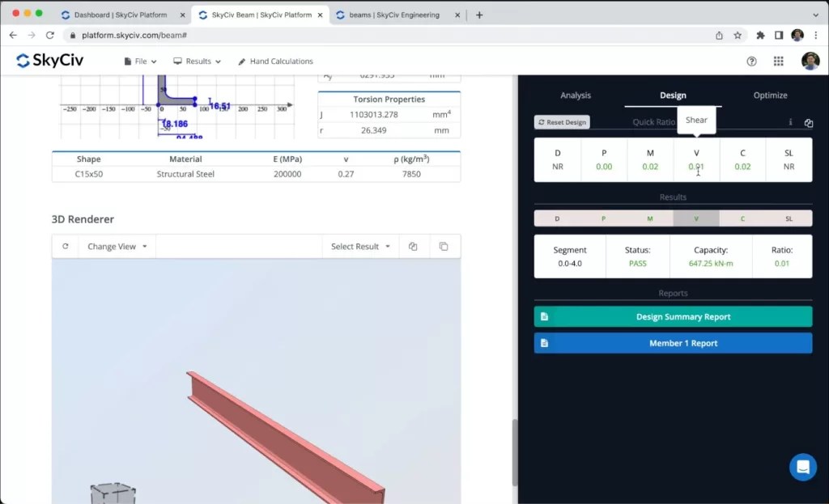829x504 pixels.
Task: Open the user profile avatar in SkyCiv header
Action: [x=810, y=61]
